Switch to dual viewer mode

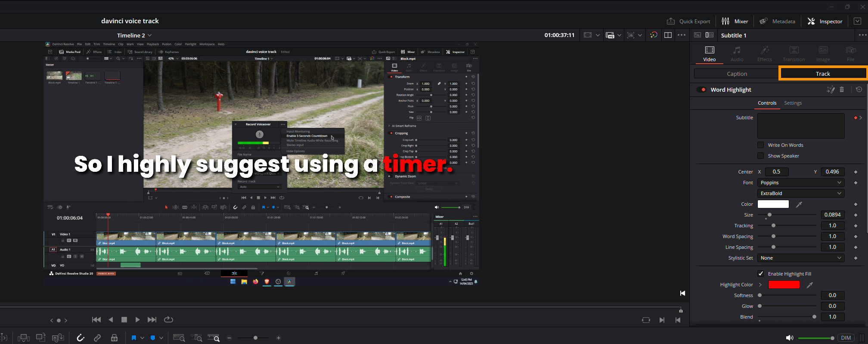(x=668, y=35)
